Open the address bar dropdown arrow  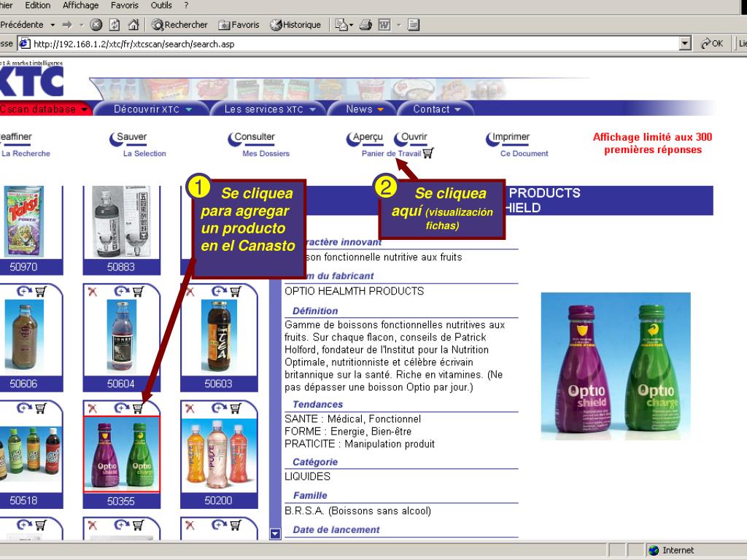point(685,44)
